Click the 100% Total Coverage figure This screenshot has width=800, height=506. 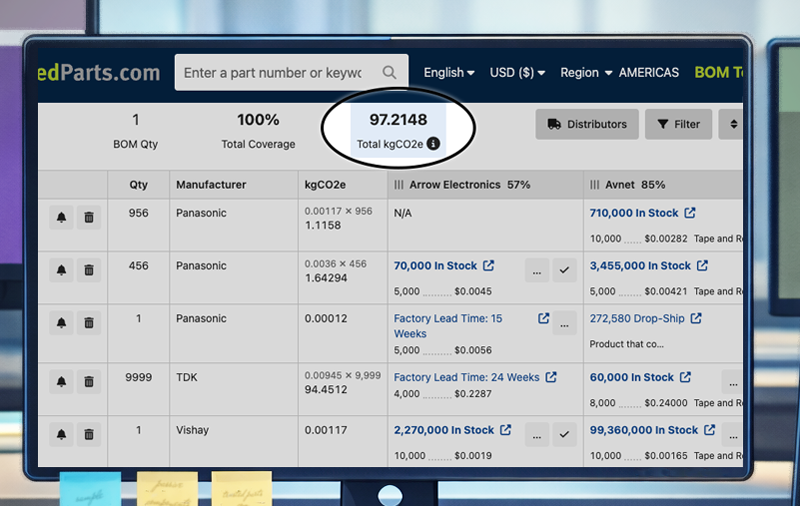[x=258, y=120]
